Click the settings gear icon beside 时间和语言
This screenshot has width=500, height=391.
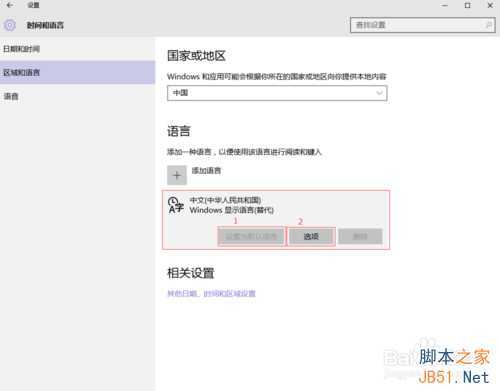coord(10,25)
